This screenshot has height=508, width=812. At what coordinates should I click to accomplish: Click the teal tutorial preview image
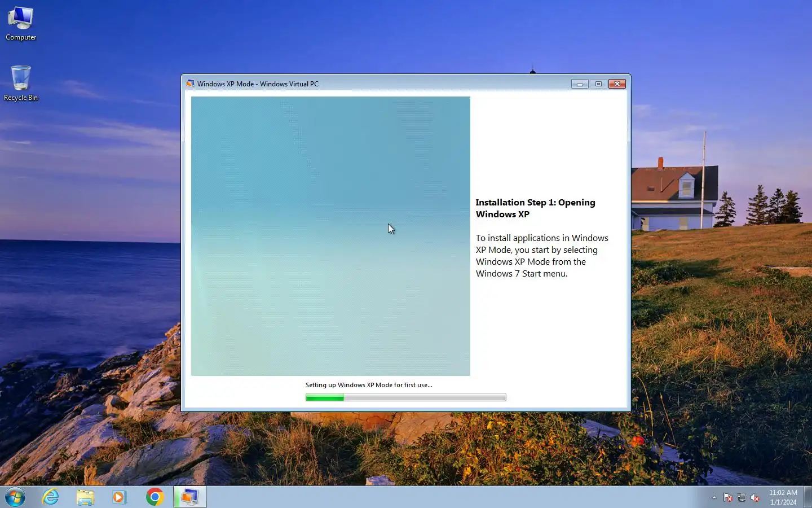pyautogui.click(x=330, y=236)
